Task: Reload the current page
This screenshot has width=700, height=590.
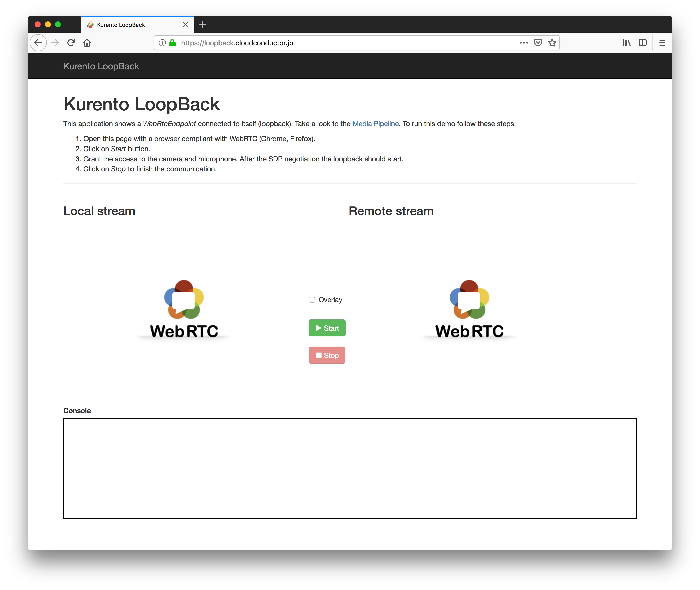Action: pos(71,43)
